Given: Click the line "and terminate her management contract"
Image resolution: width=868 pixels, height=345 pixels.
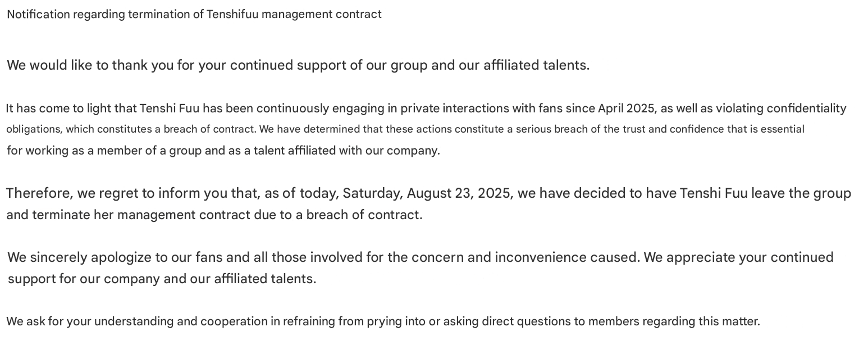Looking at the screenshot, I should coord(214,215).
